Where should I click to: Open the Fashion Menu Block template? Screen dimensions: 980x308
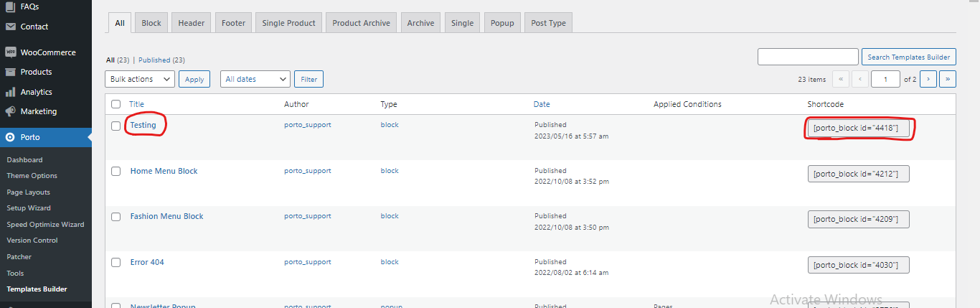click(166, 216)
